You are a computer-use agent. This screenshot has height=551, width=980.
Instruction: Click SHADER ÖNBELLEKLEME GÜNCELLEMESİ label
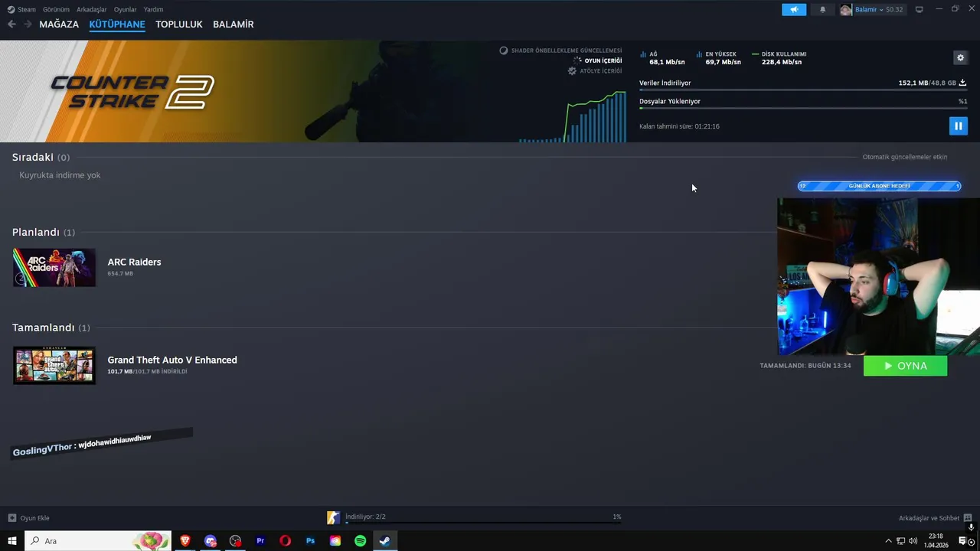(x=567, y=51)
